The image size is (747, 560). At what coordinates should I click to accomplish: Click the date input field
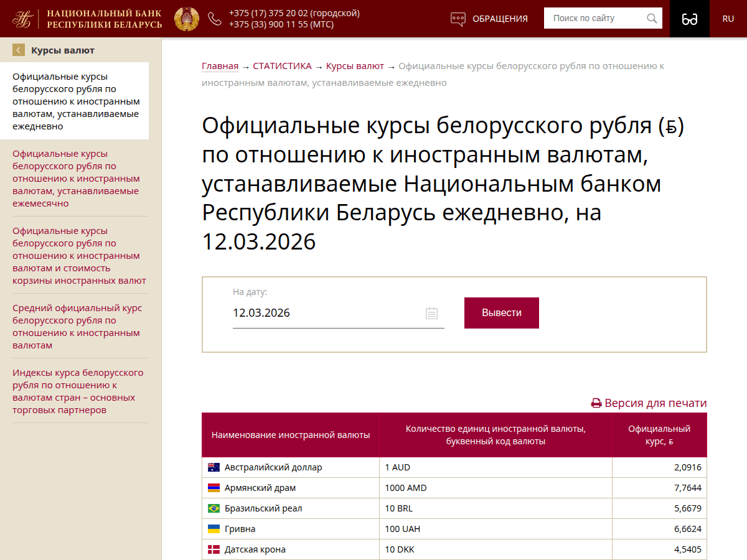click(x=324, y=313)
